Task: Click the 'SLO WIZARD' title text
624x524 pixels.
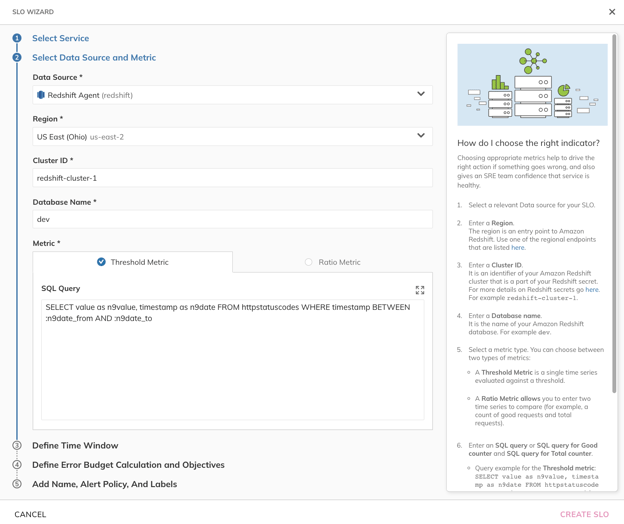Action: [33, 12]
